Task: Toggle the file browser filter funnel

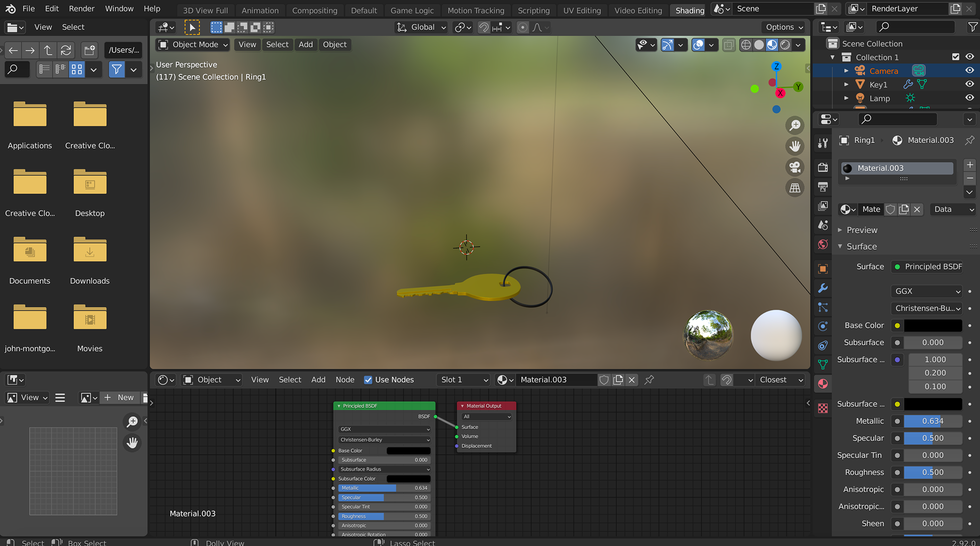Action: [117, 69]
